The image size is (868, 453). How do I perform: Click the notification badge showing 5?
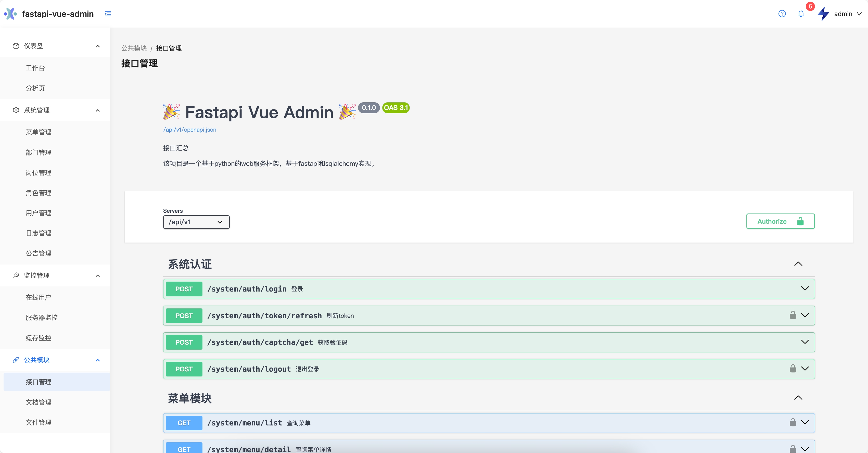(810, 6)
